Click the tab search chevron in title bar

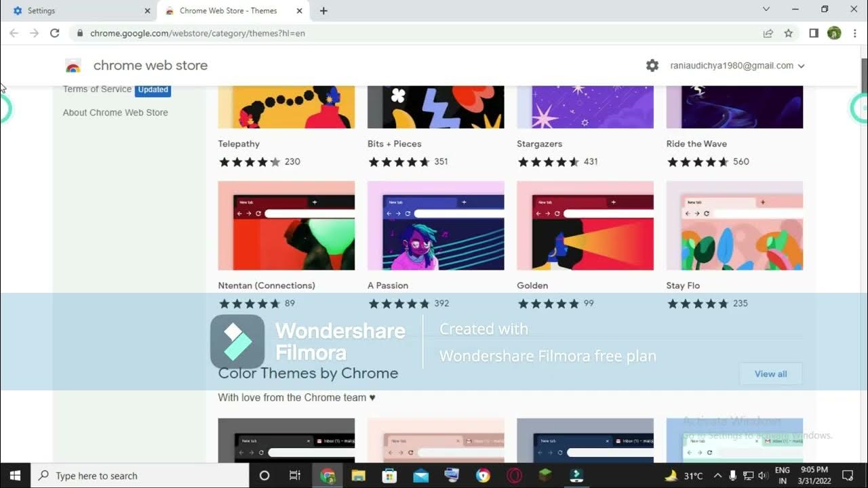pyautogui.click(x=766, y=9)
